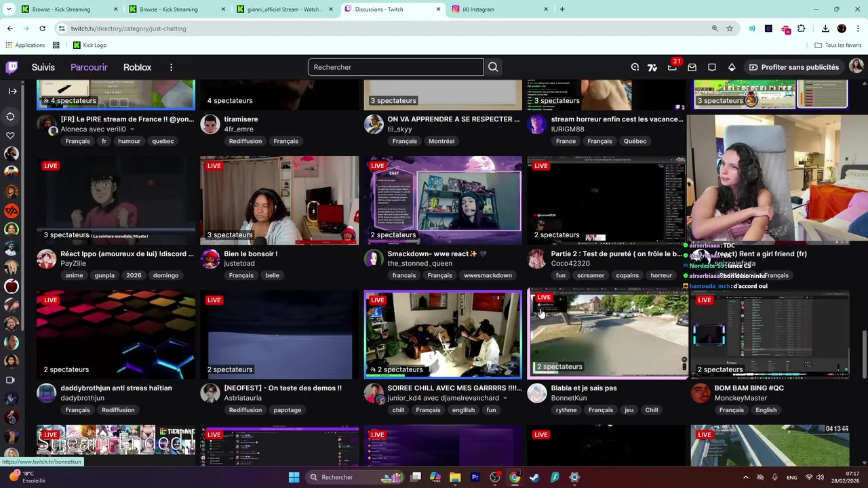Open the Applications bookmarks shortcut
This screenshot has width=868, height=488.
[24, 45]
